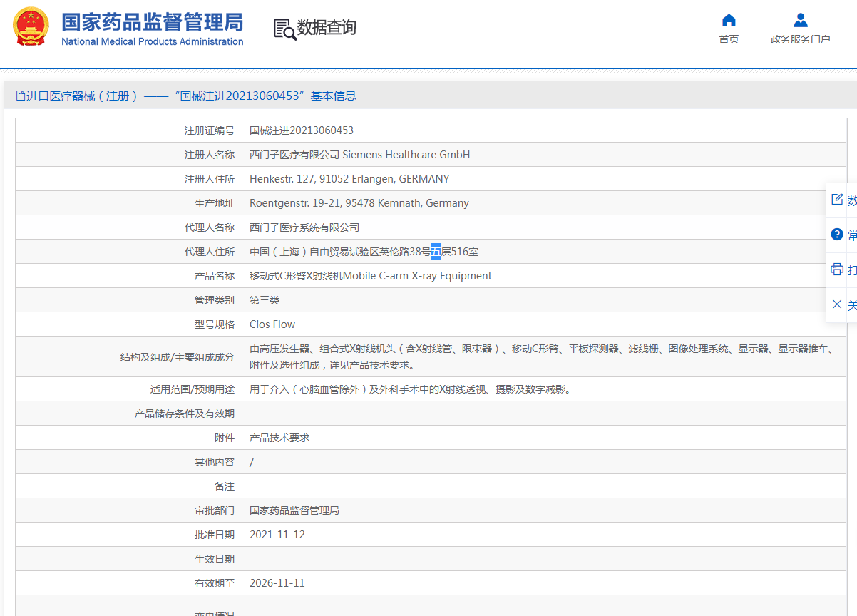857x616 pixels.
Task: Click the 其他内容 value slash
Action: [x=252, y=462]
